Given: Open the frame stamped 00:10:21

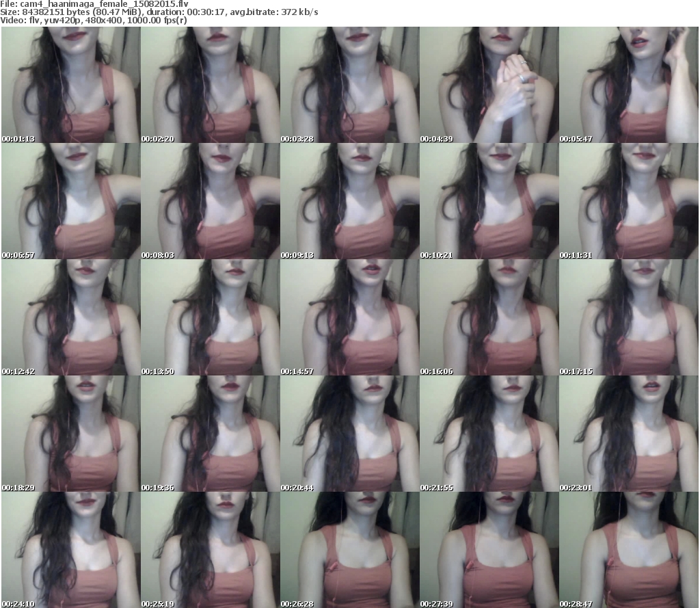Looking at the screenshot, I should pyautogui.click(x=489, y=201).
